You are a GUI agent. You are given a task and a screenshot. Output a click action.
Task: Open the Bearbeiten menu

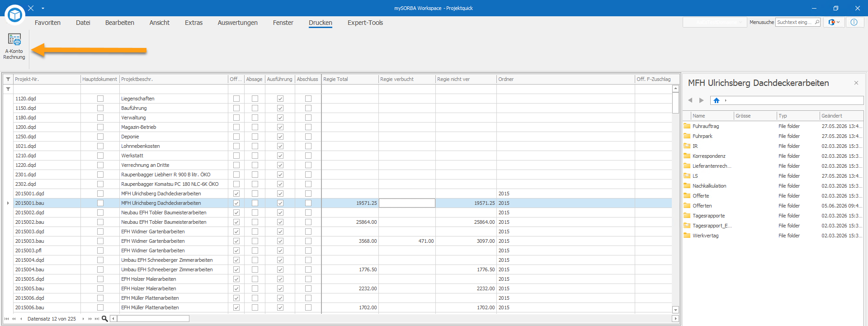click(x=120, y=23)
